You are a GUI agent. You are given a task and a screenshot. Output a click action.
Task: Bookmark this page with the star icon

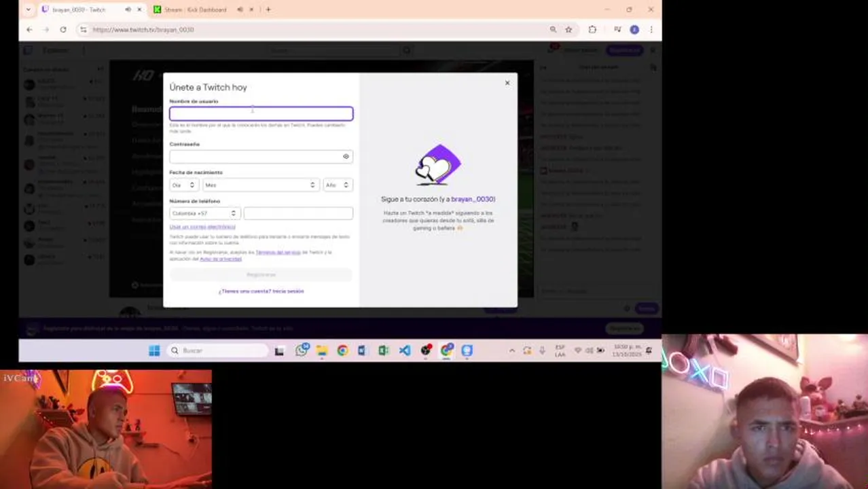point(568,29)
